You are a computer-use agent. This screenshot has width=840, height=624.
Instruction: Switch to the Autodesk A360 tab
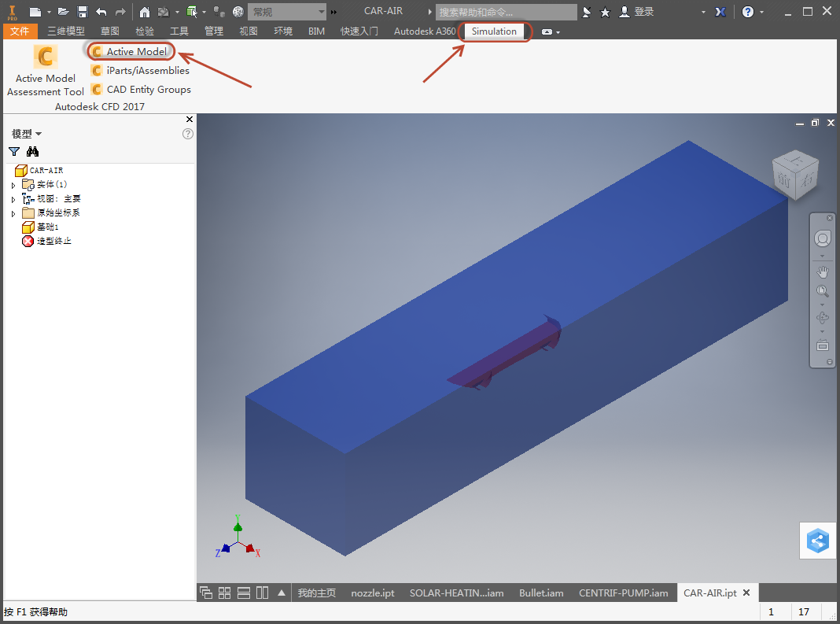[425, 31]
